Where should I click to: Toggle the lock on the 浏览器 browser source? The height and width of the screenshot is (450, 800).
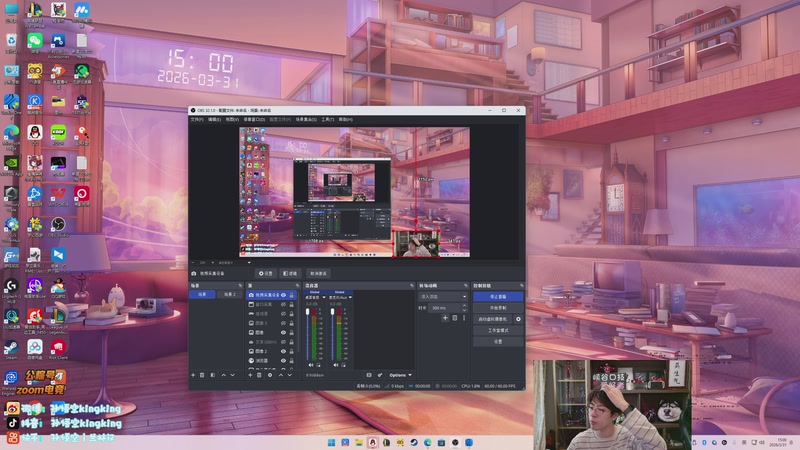click(x=292, y=361)
